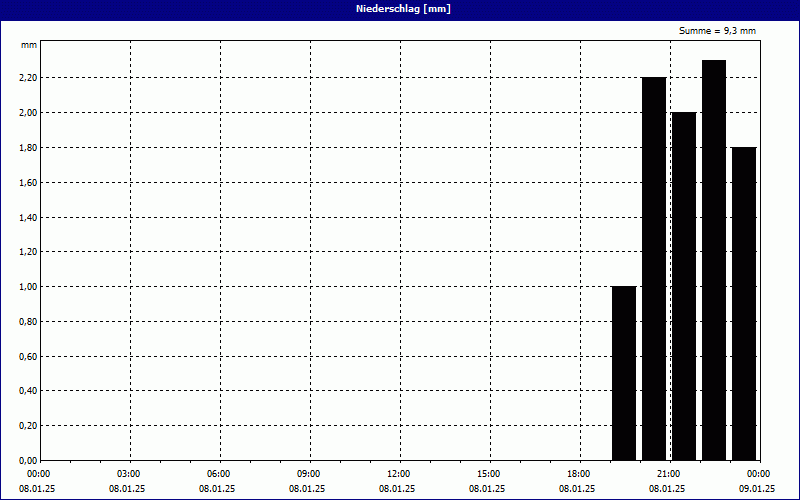Click the 2,00 mm precipitation bar
The image size is (800, 500).
(684, 286)
